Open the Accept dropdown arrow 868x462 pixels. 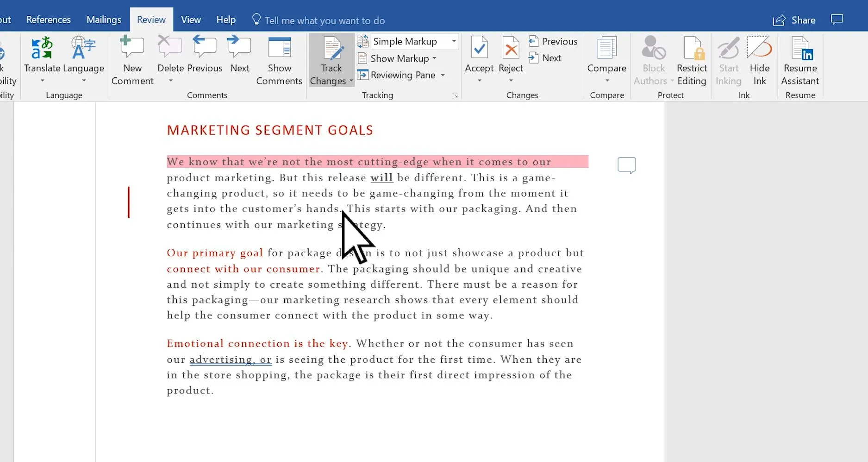tap(479, 80)
